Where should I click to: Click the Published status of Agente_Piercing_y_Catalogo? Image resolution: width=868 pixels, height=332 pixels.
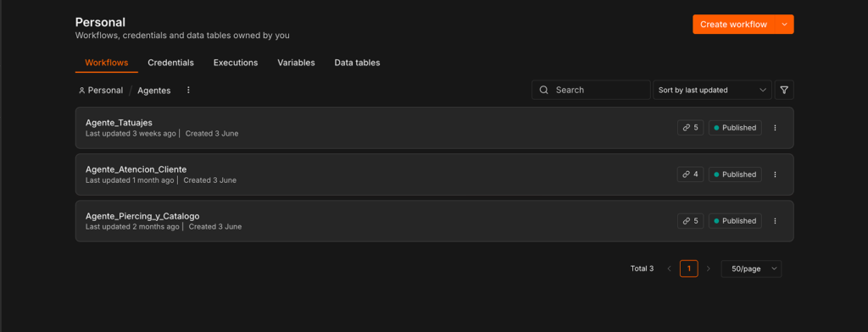pos(735,221)
